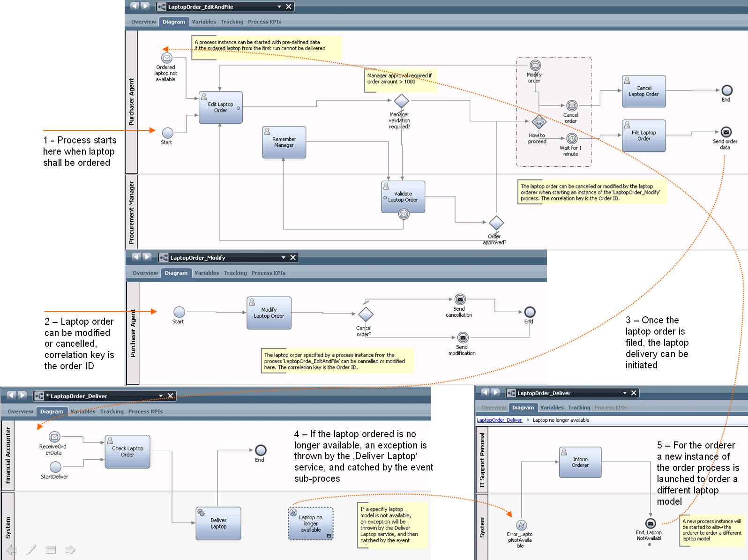Click the 'Manager approval required' annotation note
Screen dimensions: 748x560
point(401,80)
